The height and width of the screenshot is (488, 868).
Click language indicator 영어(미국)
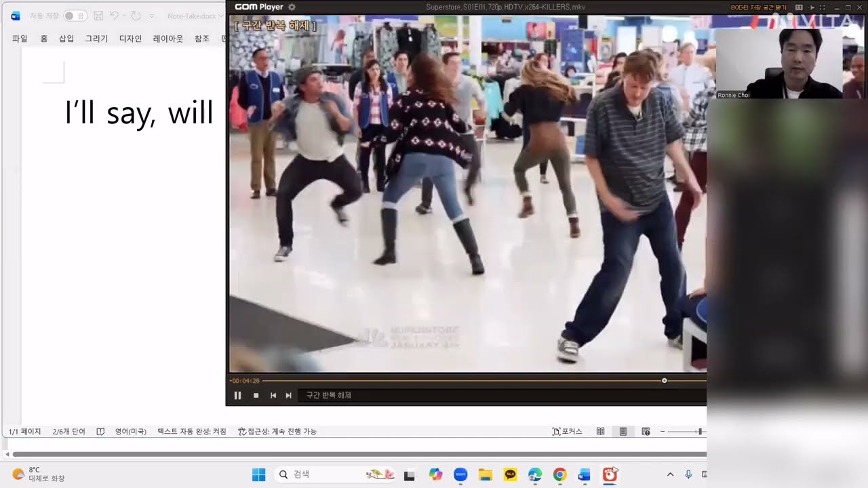click(131, 431)
